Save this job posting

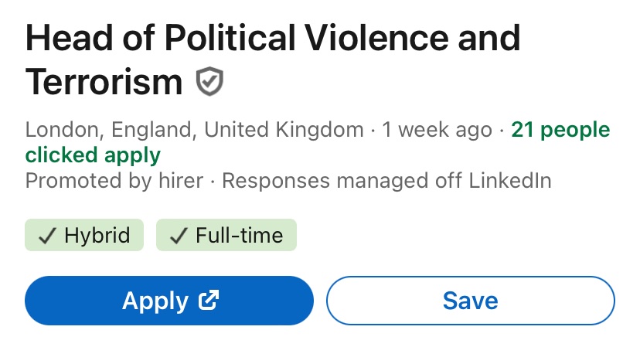coord(471,301)
